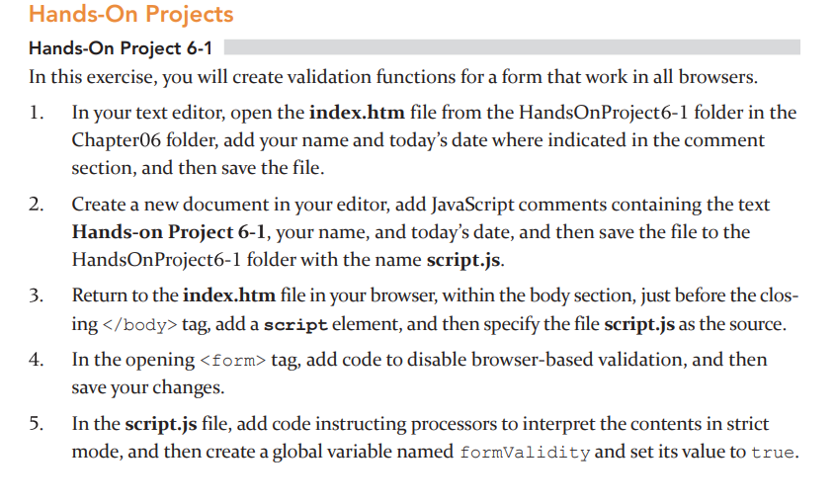Click the orange Hands-On Projects heading
Screen dimensions: 836x504
131,14
